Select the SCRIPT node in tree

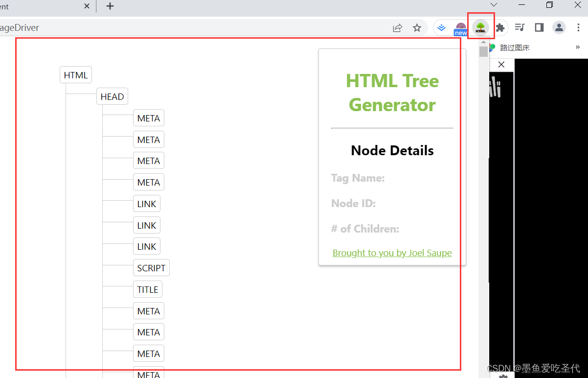[151, 268]
